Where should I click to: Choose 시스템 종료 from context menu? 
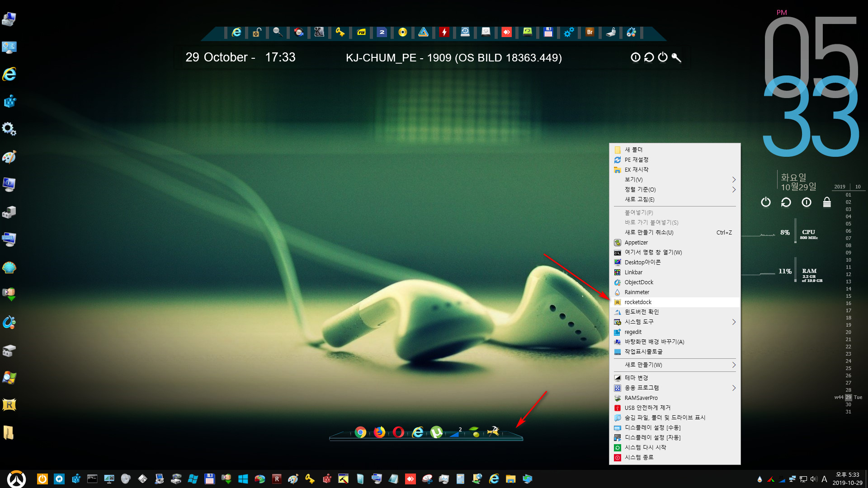click(675, 457)
